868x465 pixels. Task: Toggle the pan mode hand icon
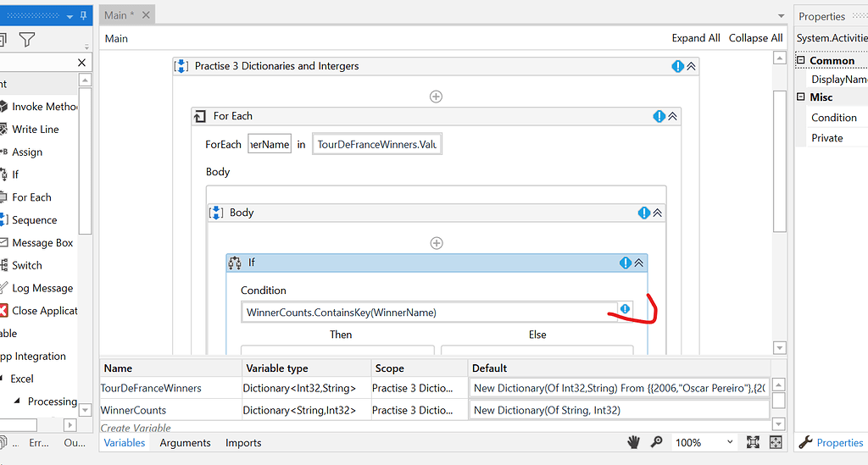point(633,442)
